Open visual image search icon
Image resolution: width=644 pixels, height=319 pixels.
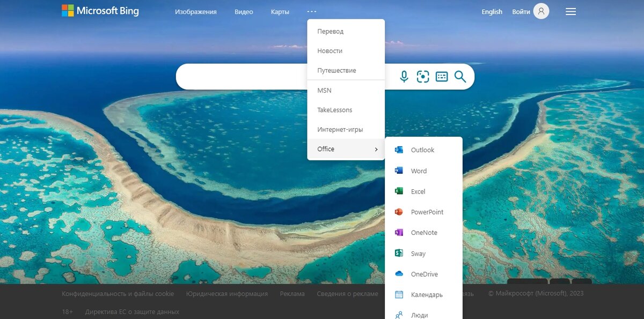423,77
